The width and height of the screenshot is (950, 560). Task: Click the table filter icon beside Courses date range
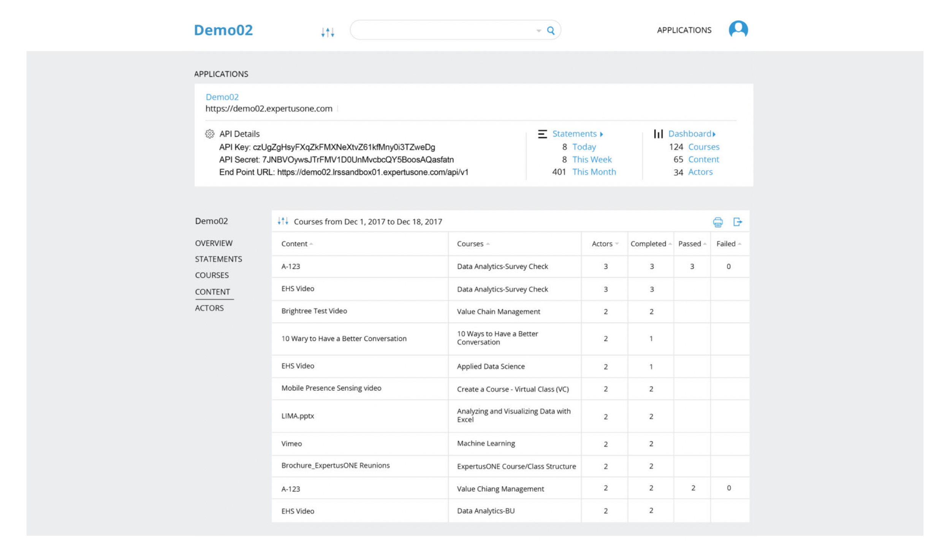point(283,221)
